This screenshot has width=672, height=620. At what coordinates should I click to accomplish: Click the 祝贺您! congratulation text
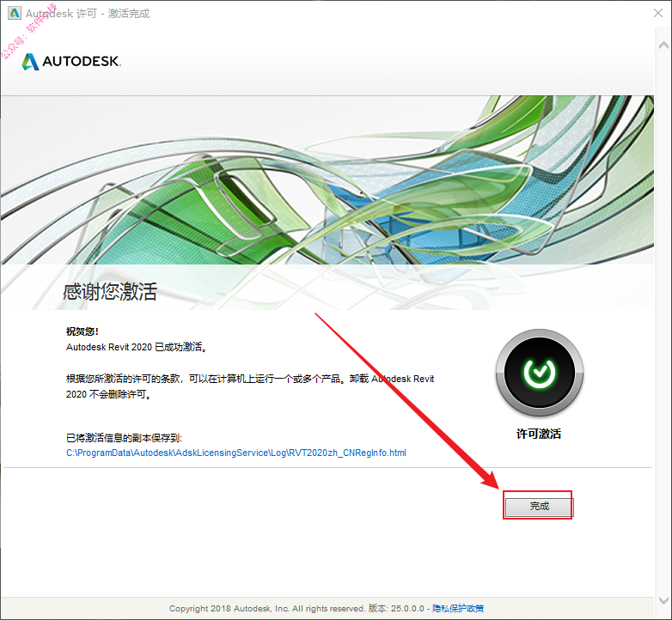[x=82, y=331]
